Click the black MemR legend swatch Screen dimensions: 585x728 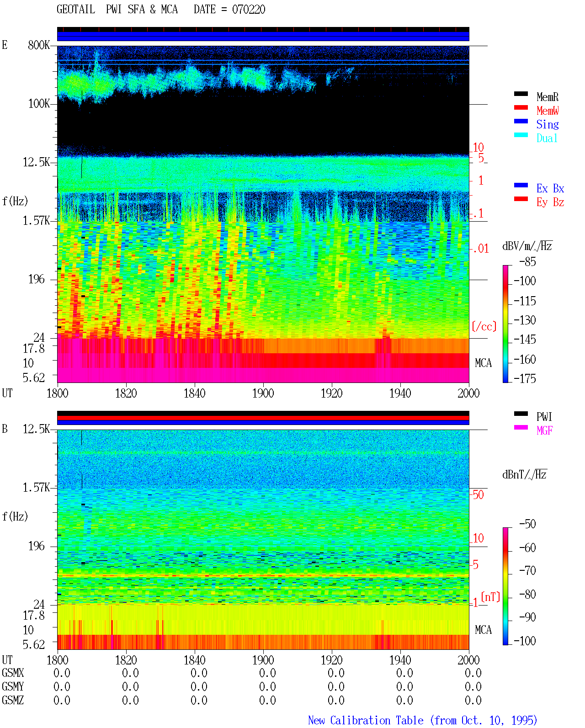tap(521, 94)
